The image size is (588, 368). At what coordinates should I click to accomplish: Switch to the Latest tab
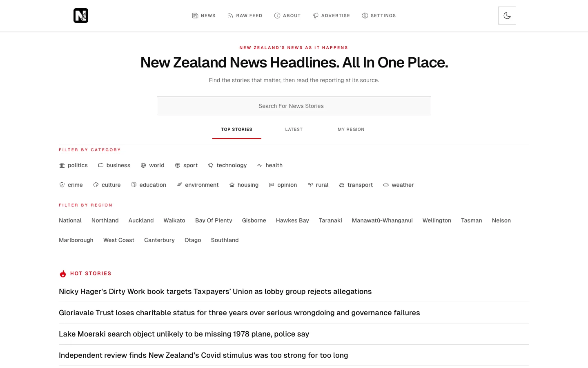294,129
